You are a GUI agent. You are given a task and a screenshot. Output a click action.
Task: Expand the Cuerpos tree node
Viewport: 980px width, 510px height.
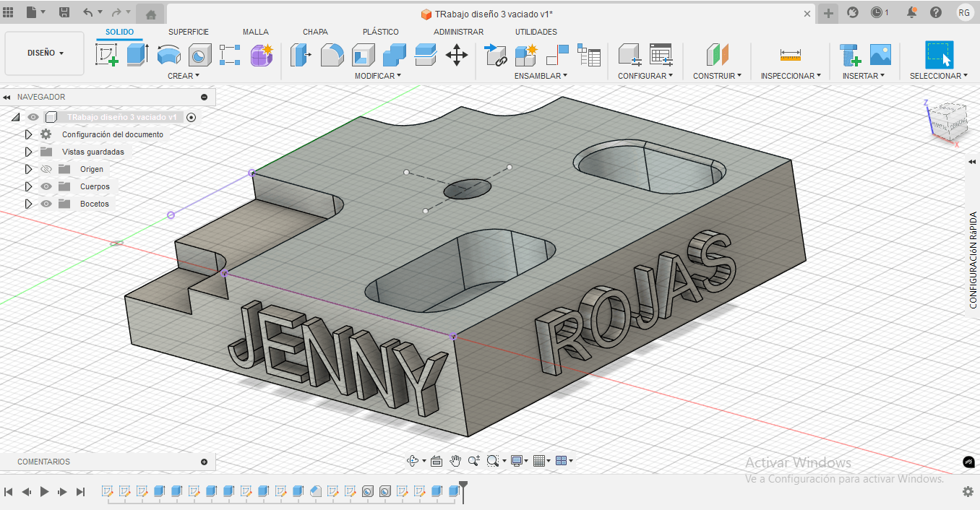point(28,186)
